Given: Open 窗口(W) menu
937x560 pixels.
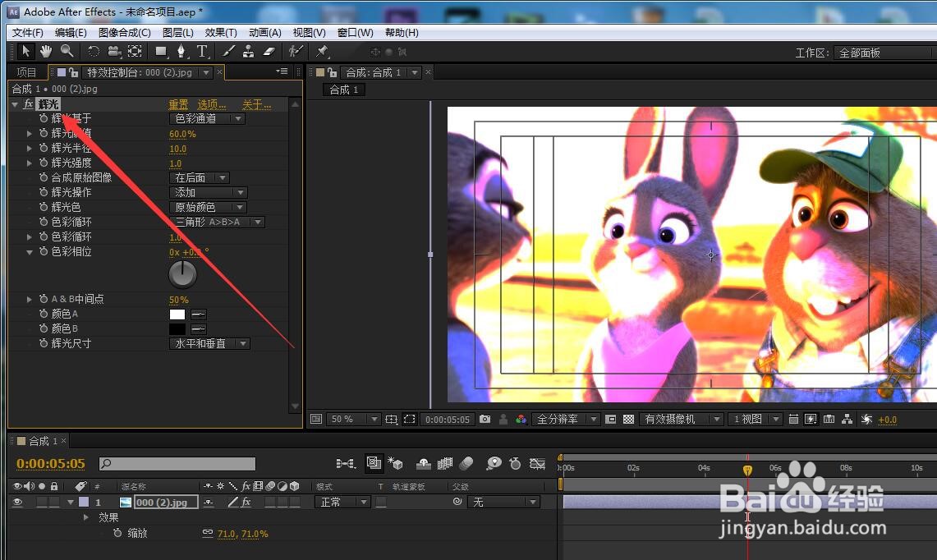Looking at the screenshot, I should coord(355,32).
